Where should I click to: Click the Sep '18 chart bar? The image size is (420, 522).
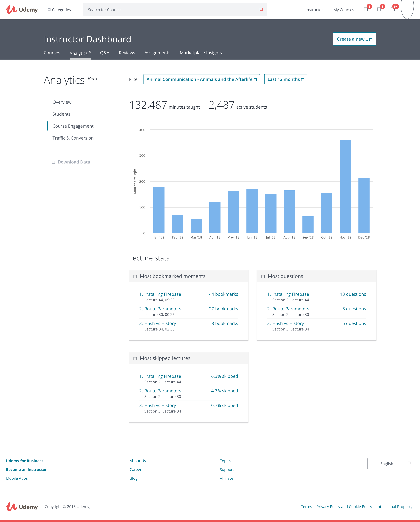(x=308, y=225)
